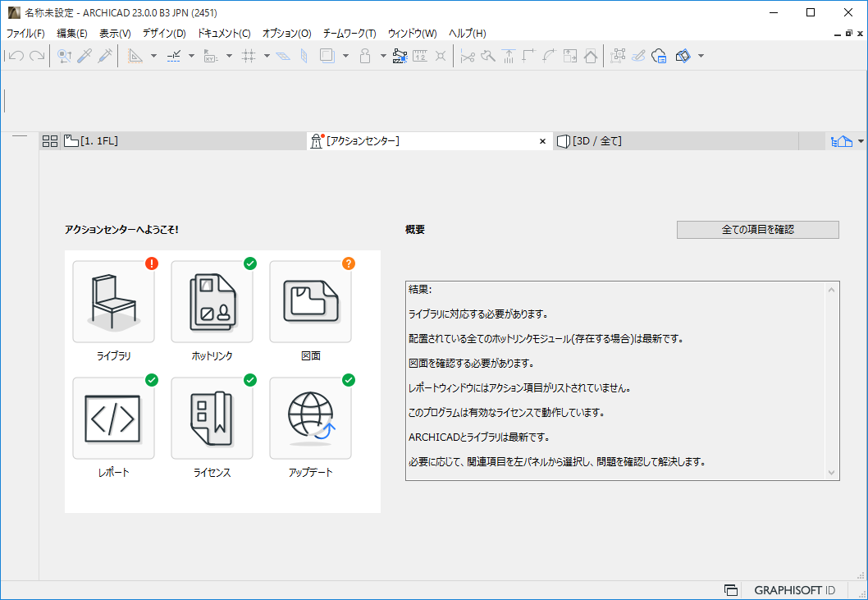Screen dimensions: 868x600
Task: Click the Redo arrow in the toolbar
Action: [x=37, y=56]
